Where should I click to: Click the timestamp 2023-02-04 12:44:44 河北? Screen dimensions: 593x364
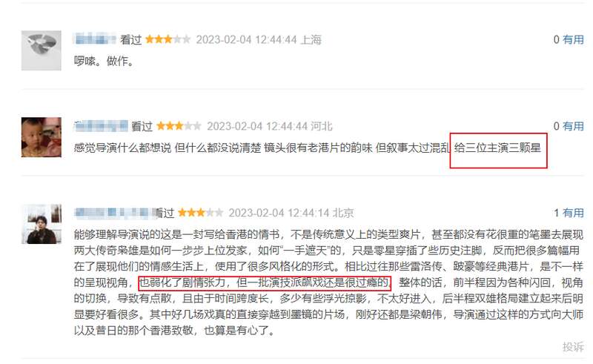(x=270, y=126)
